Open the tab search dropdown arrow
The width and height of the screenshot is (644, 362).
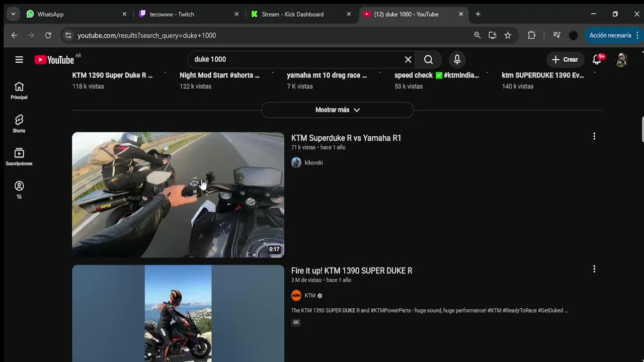tap(13, 14)
